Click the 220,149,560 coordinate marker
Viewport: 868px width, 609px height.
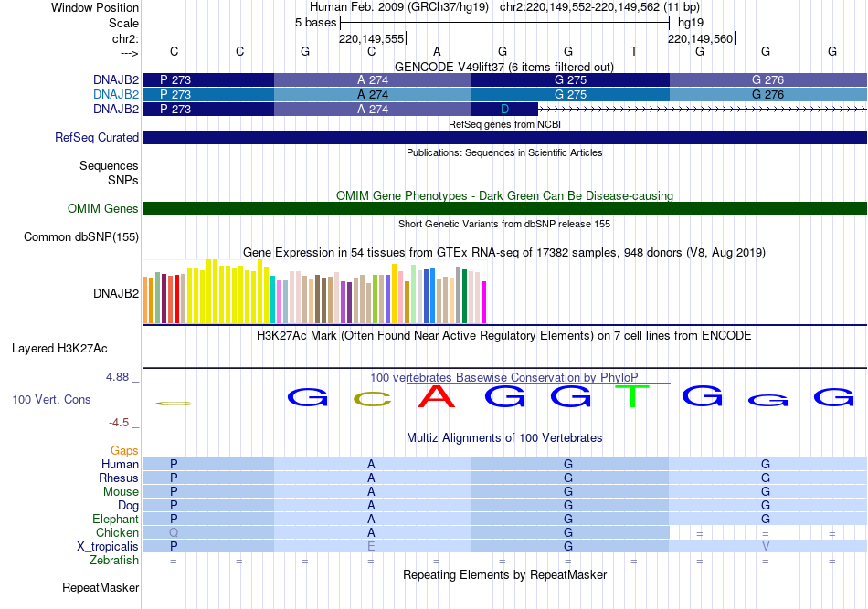(x=700, y=38)
